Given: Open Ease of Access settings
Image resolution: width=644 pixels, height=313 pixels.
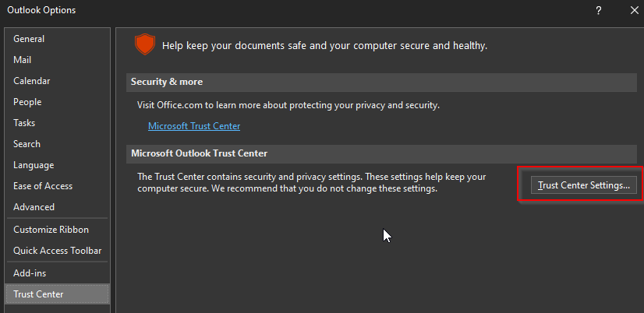Looking at the screenshot, I should pos(43,186).
